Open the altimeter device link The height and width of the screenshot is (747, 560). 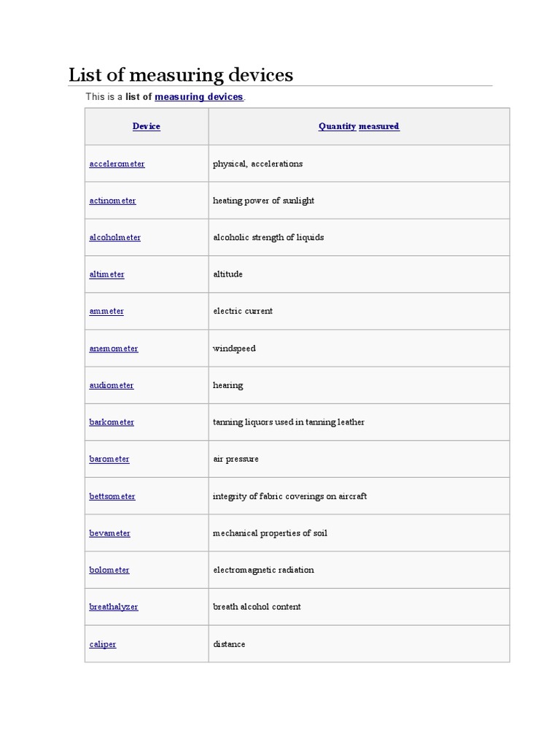106,274
